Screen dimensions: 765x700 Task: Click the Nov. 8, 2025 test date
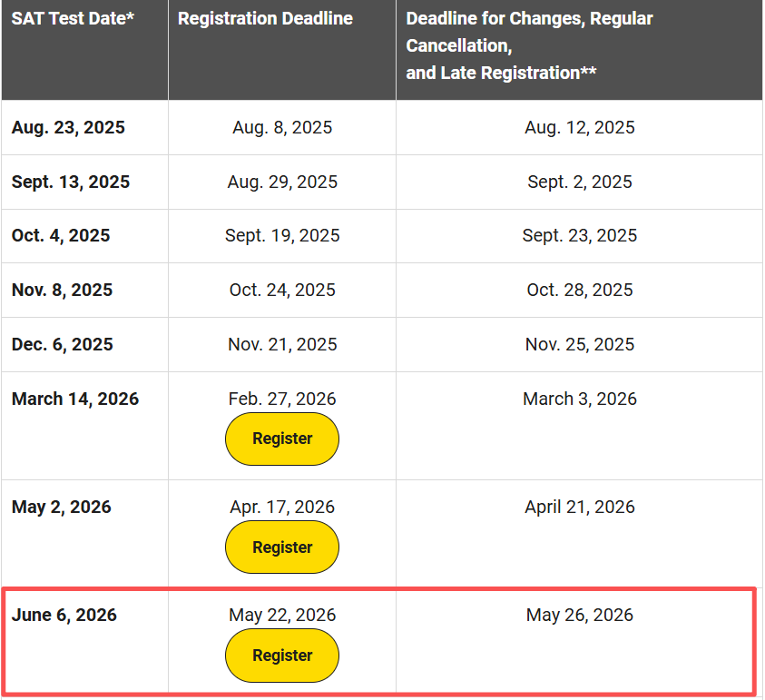tap(62, 291)
